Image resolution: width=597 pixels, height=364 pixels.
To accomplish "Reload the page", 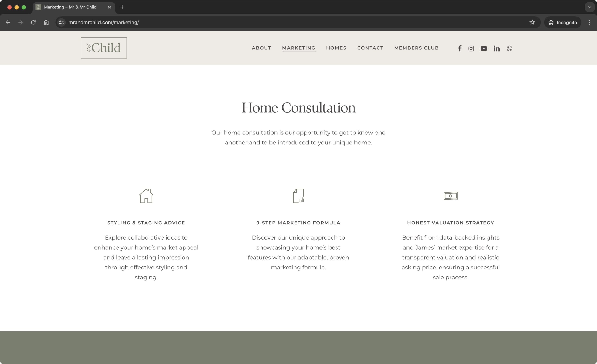I will click(33, 22).
